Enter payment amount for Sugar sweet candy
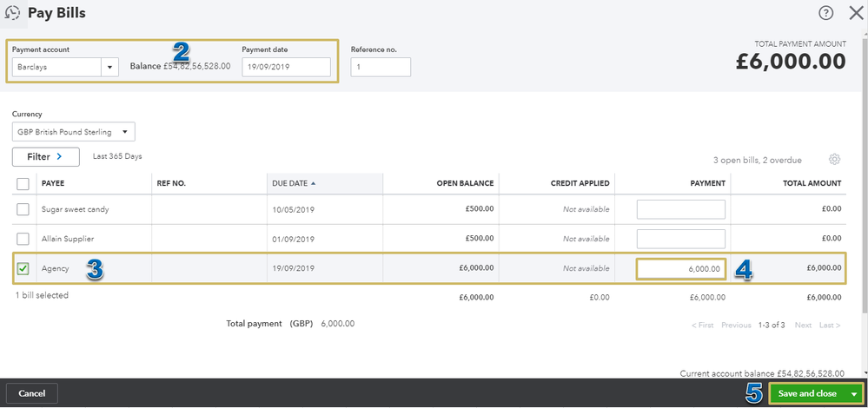 680,209
